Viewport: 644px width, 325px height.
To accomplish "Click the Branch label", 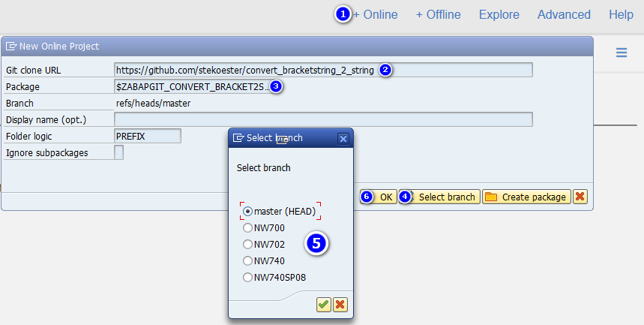I will (x=19, y=104).
